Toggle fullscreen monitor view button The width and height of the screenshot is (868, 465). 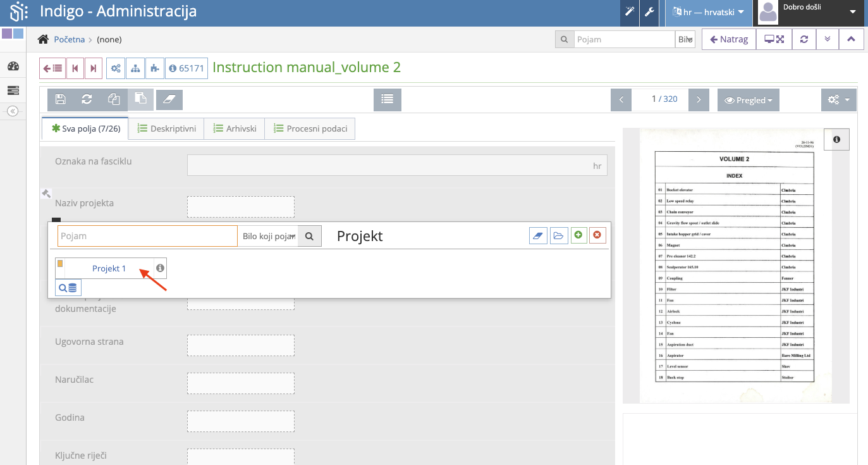tap(774, 39)
